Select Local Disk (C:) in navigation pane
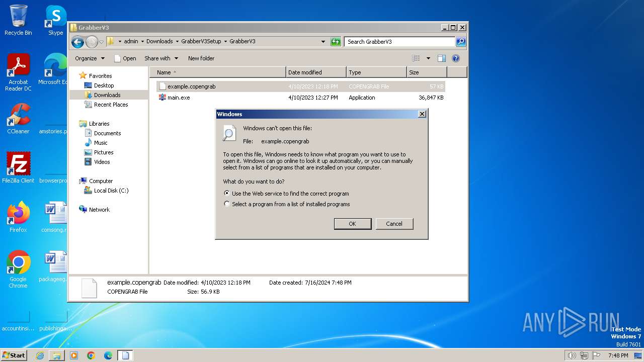Viewport: 644px width, 362px height. (111, 191)
